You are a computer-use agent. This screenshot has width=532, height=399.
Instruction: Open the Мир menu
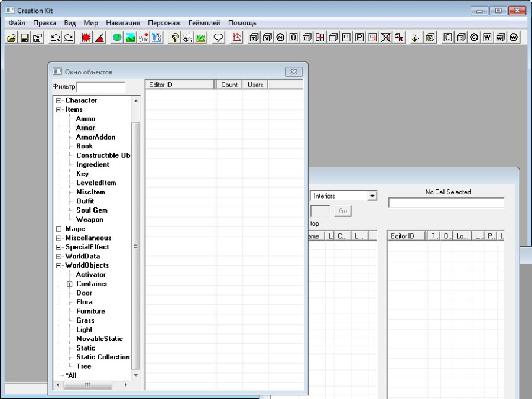point(90,22)
